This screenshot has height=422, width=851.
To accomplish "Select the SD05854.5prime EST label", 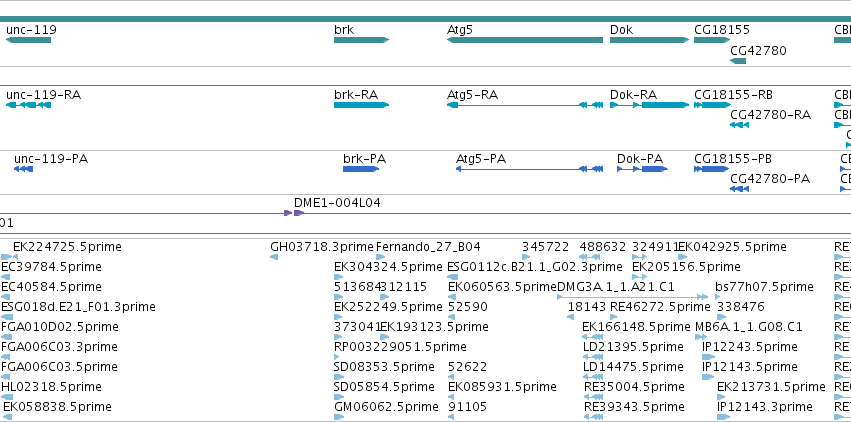I will click(384, 387).
